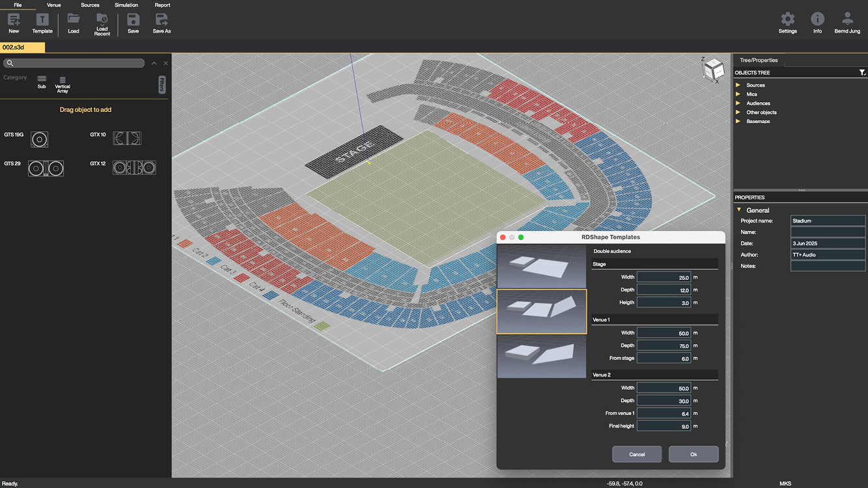Expand the Sources tree node
This screenshot has width=868, height=488.
738,85
